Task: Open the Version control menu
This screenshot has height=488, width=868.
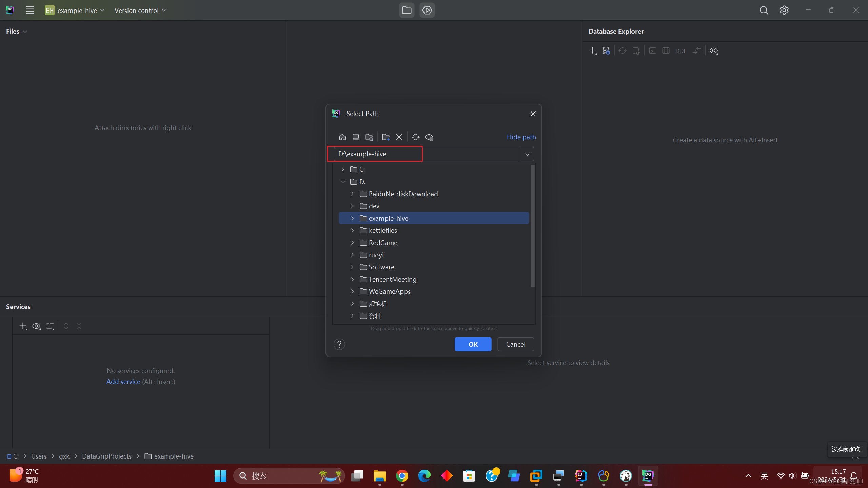Action: pos(140,10)
